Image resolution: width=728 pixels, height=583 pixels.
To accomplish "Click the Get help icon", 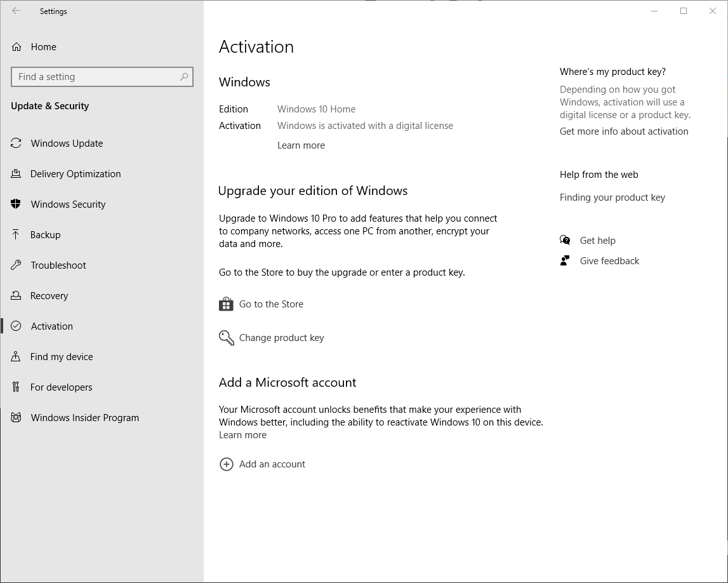I will 564,240.
